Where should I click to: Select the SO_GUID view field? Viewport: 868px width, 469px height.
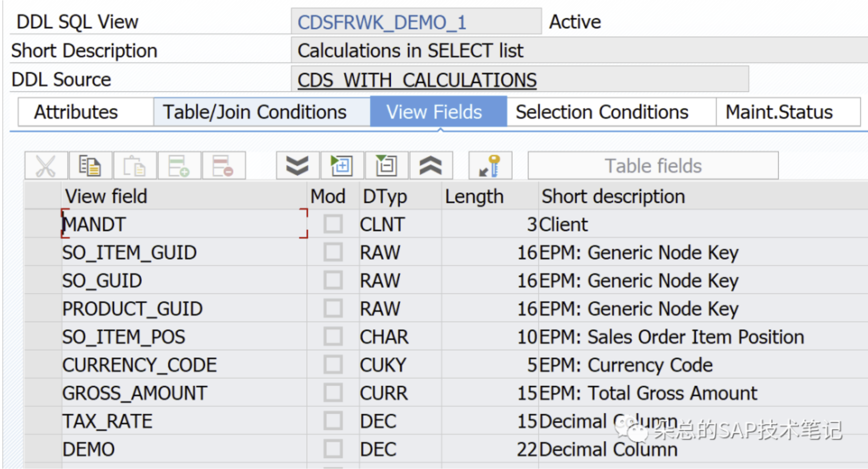[184, 280]
